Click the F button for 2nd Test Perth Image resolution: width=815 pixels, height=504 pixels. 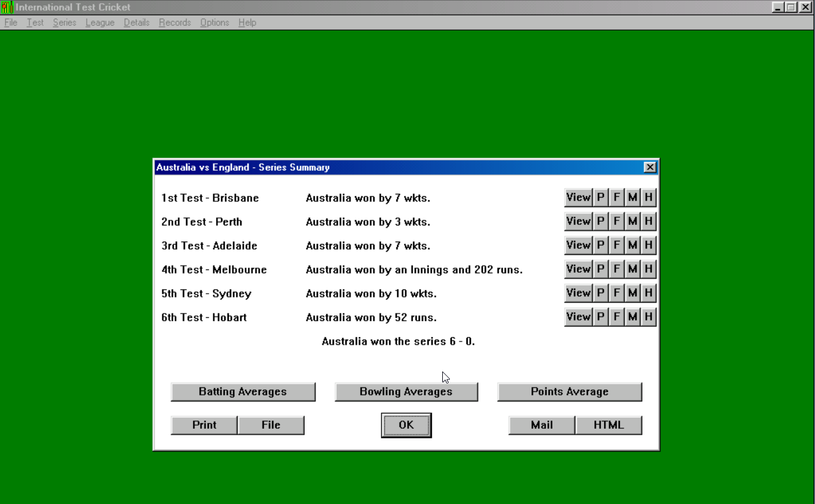[616, 221]
